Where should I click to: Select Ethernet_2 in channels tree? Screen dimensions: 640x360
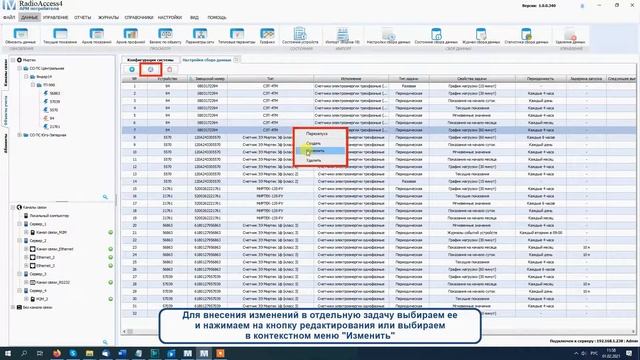(x=45, y=257)
